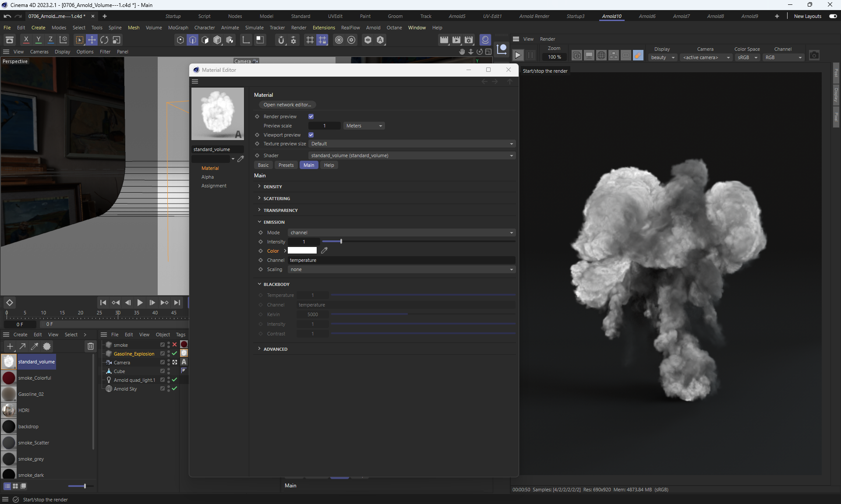Screen dimensions: 841x504
Task: Toggle the Render preview checkbox
Action: (x=311, y=116)
